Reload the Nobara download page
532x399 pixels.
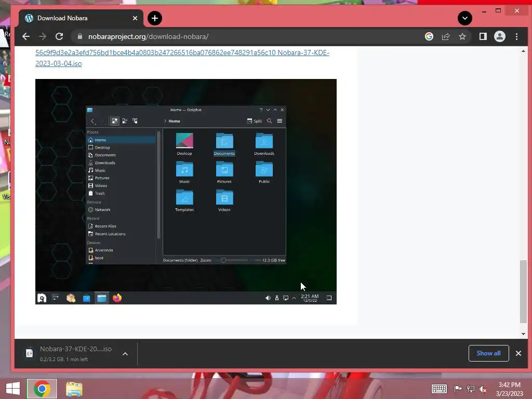(59, 37)
